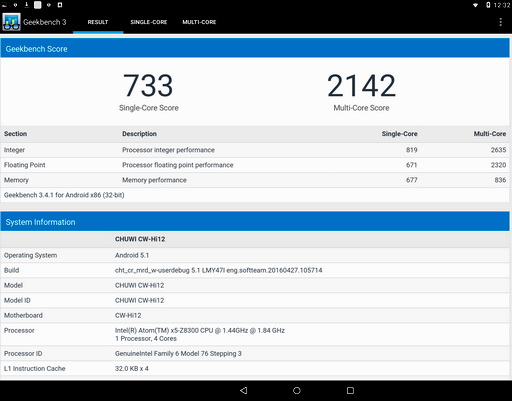This screenshot has height=401, width=512.
Task: Select the L1 Instruction Cache label
Action: point(34,369)
